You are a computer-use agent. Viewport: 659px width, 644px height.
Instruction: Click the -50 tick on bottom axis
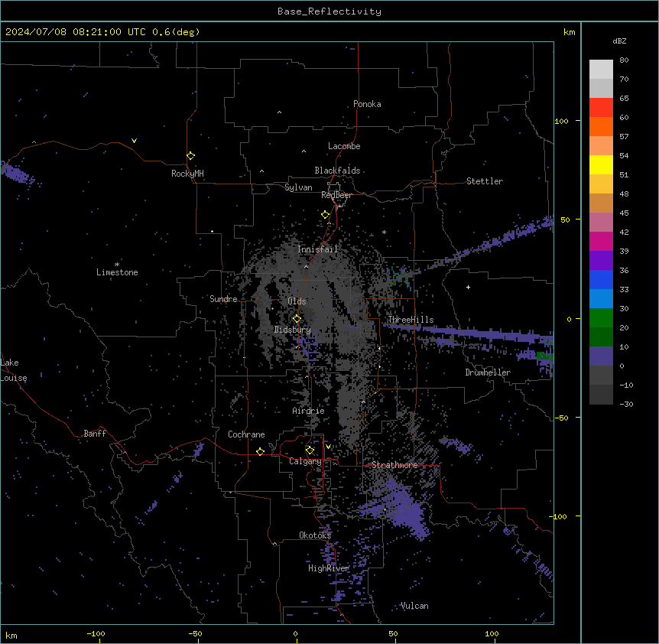tap(195, 633)
